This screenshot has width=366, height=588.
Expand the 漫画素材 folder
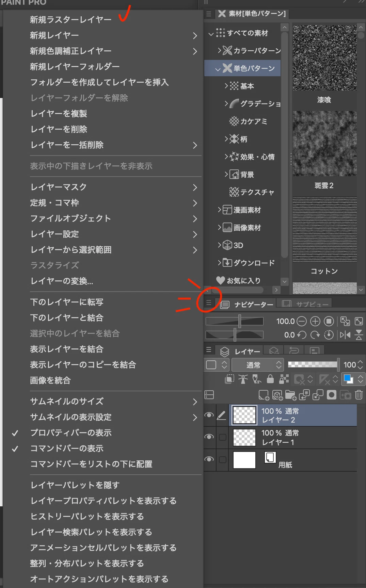pyautogui.click(x=220, y=210)
